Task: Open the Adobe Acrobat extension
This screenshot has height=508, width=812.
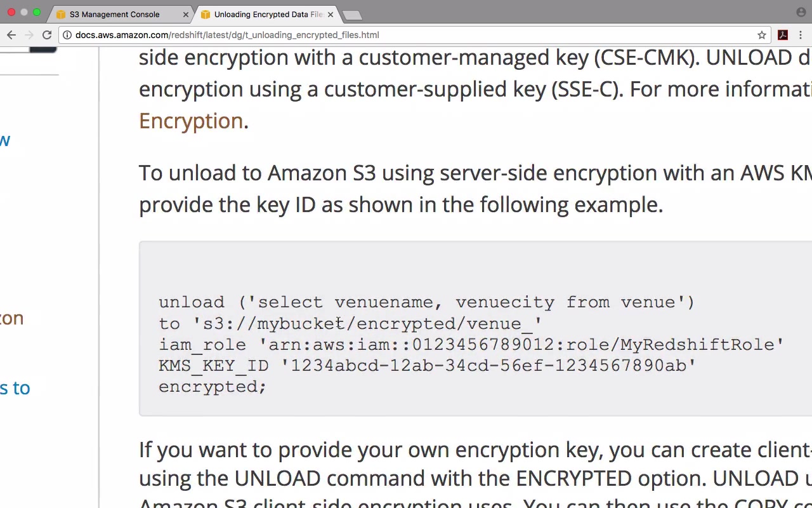Action: point(783,35)
